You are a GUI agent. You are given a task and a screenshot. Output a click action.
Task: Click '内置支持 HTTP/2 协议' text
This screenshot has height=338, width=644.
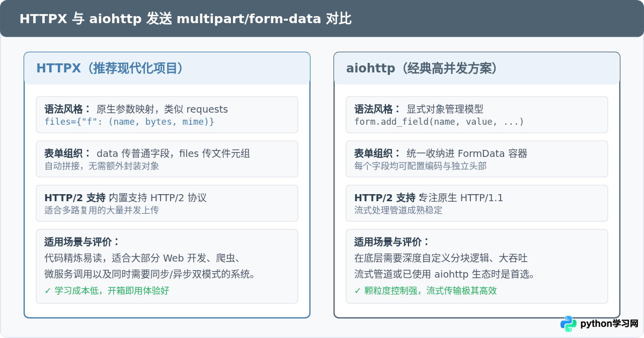coord(158,198)
